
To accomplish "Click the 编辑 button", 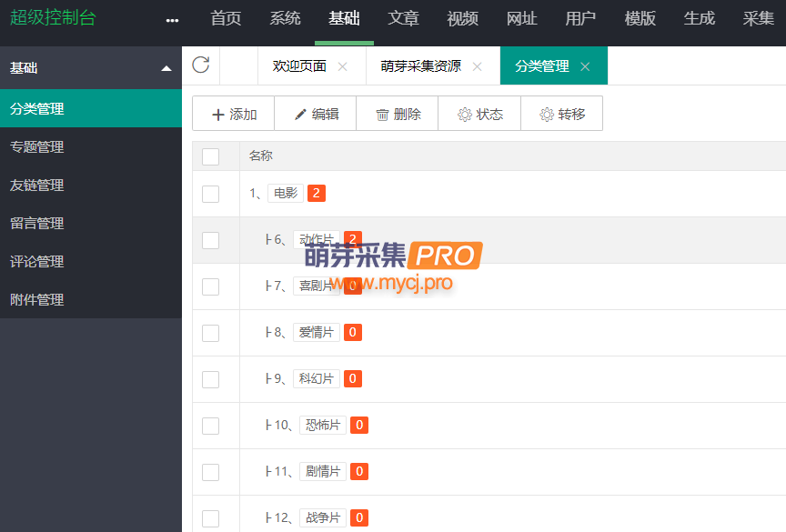I will tap(316, 114).
